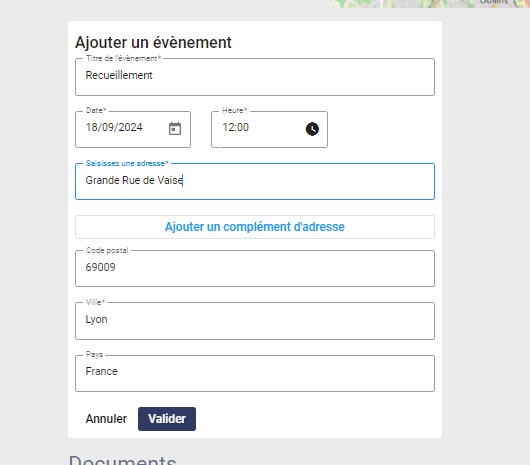The image size is (530, 465).
Task: Click the 'Ajouter un évènement' heading
Action: pos(153,43)
